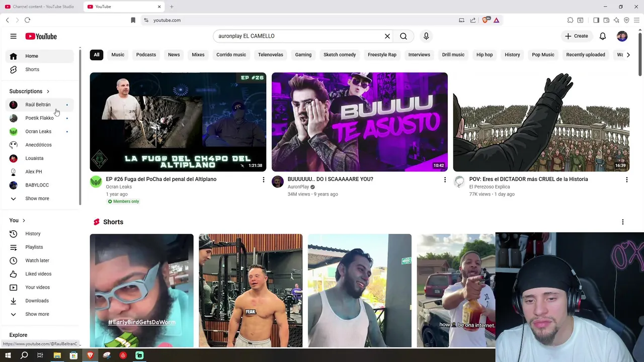Open the El Perezoso Explica channel link
Viewport: 644px width, 362px height.
[490, 187]
